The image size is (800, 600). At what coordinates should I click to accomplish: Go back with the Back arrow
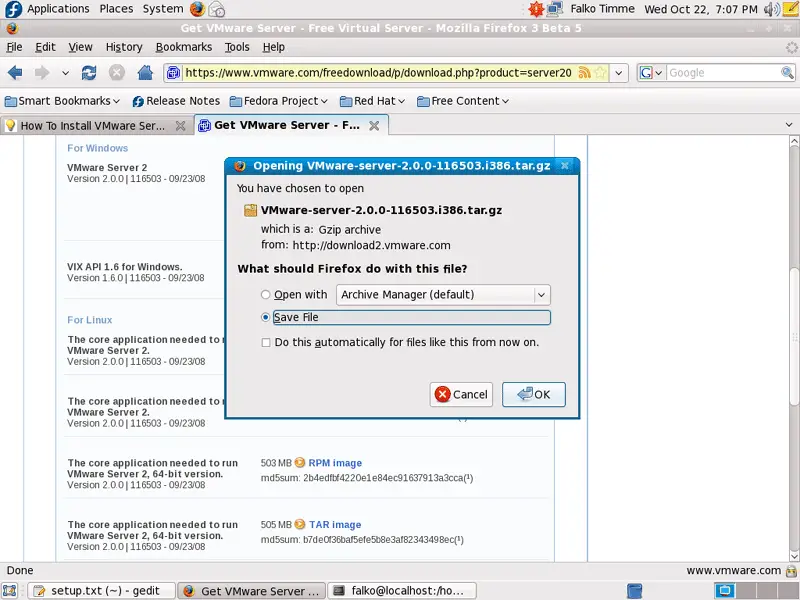click(x=15, y=73)
